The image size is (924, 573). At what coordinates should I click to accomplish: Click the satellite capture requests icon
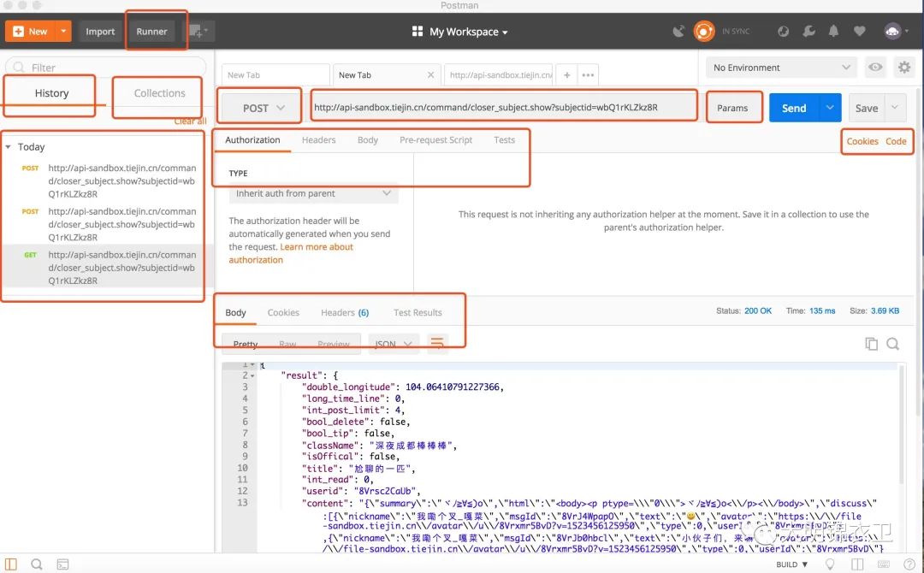[x=678, y=31]
